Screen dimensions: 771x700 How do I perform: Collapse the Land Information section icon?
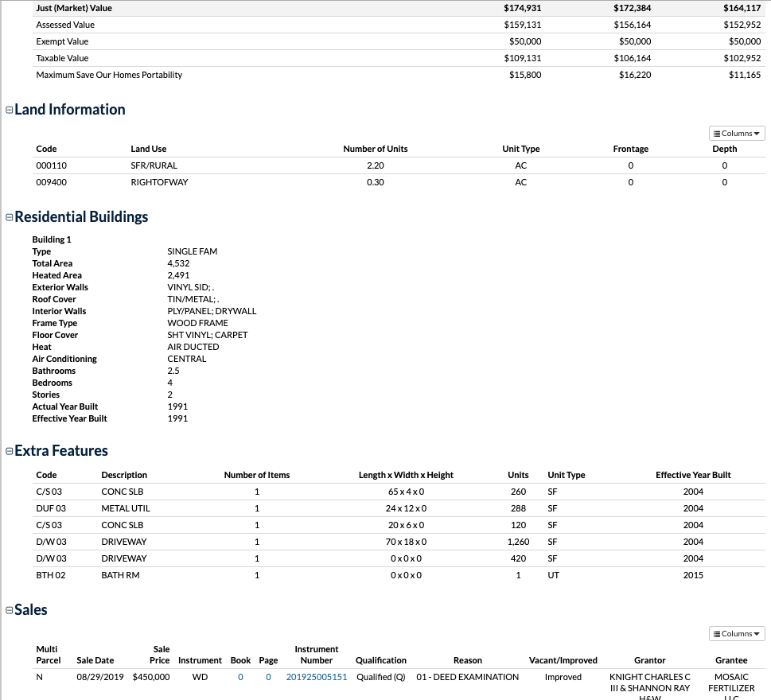click(x=9, y=111)
